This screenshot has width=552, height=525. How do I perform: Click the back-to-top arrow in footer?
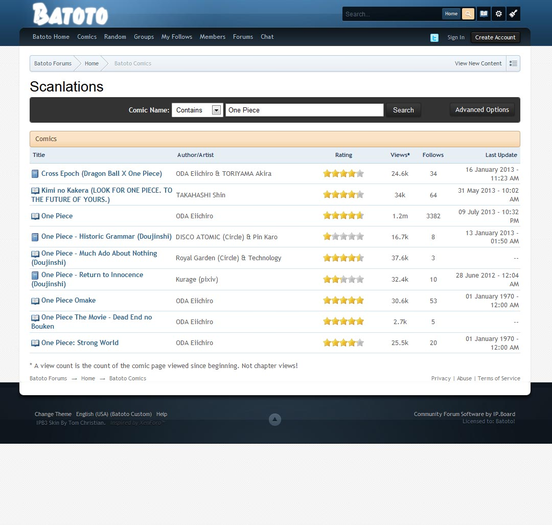[x=275, y=419]
